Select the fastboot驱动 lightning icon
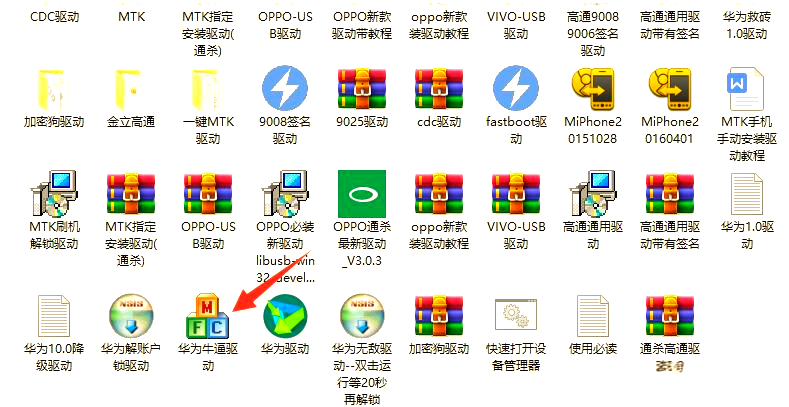789x407 pixels. [516, 89]
